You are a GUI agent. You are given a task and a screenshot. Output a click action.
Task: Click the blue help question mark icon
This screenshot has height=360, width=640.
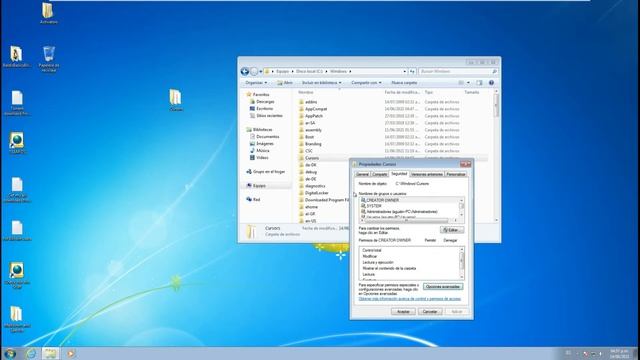[491, 83]
